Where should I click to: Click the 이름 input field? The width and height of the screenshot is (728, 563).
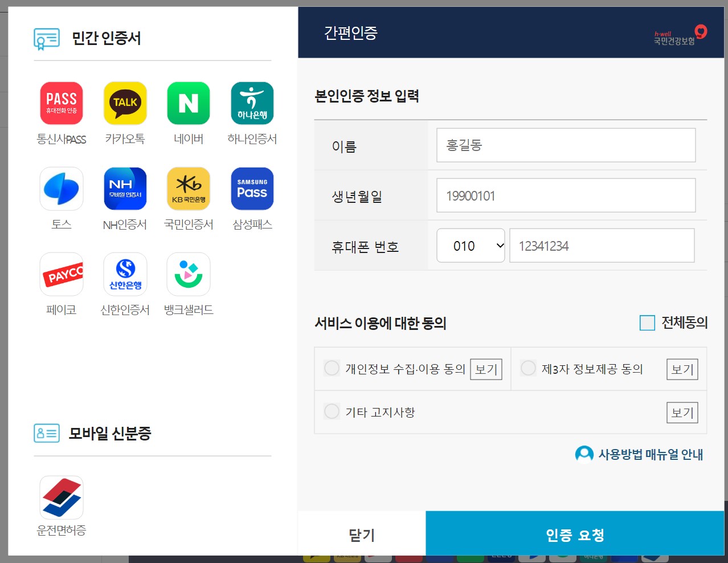[x=566, y=145]
